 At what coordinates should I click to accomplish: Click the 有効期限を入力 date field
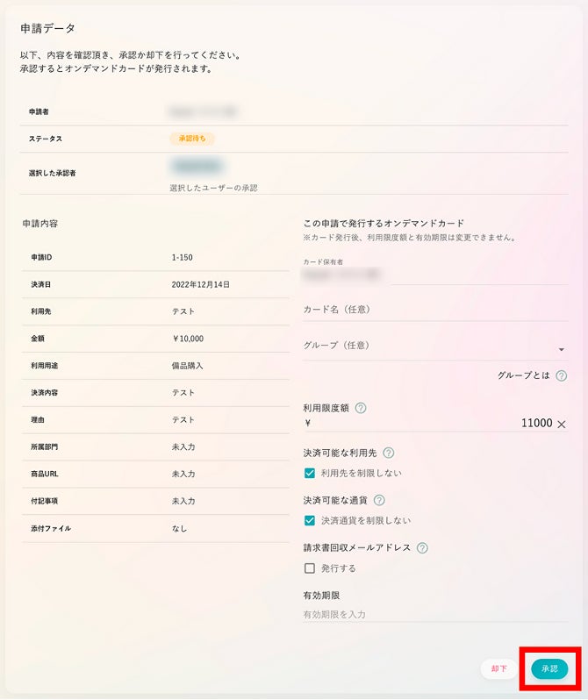pyautogui.click(x=435, y=615)
